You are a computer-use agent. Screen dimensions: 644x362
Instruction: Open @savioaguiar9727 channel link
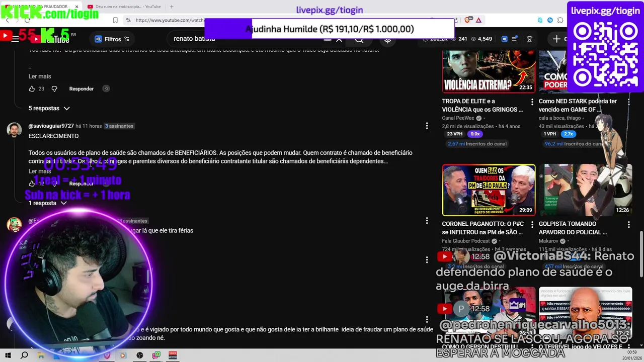pos(51,126)
